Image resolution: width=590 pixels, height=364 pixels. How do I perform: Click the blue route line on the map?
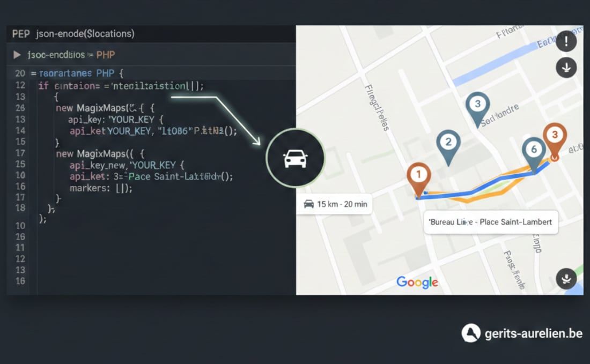coord(483,188)
